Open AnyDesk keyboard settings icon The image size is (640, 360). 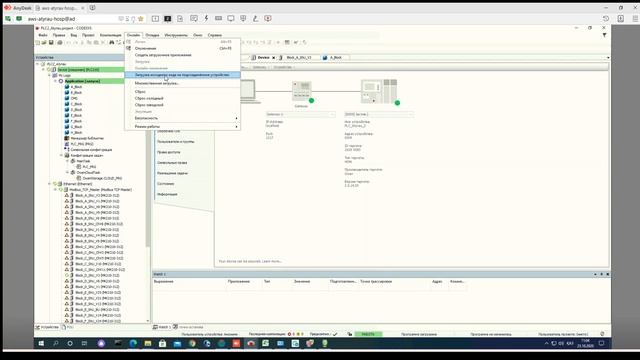pos(219,19)
